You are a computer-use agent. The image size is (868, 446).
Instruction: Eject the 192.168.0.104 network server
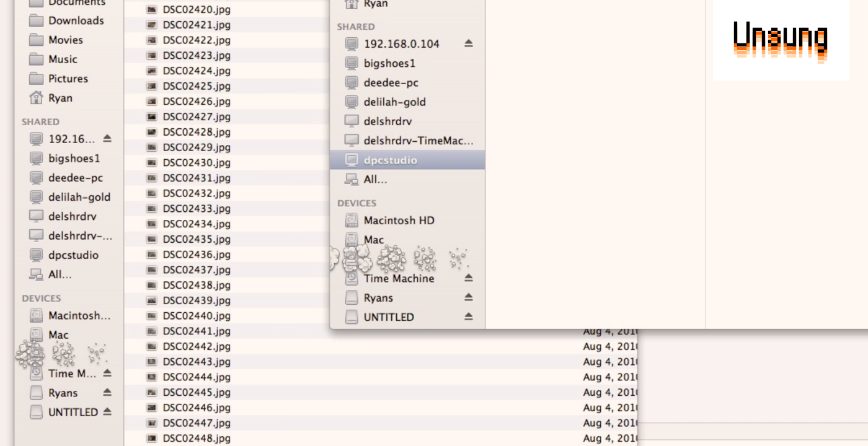click(469, 43)
